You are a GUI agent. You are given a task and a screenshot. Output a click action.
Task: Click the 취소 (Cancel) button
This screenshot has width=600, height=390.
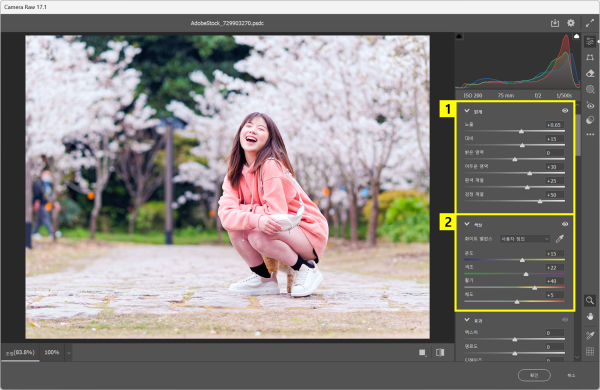pos(571,375)
